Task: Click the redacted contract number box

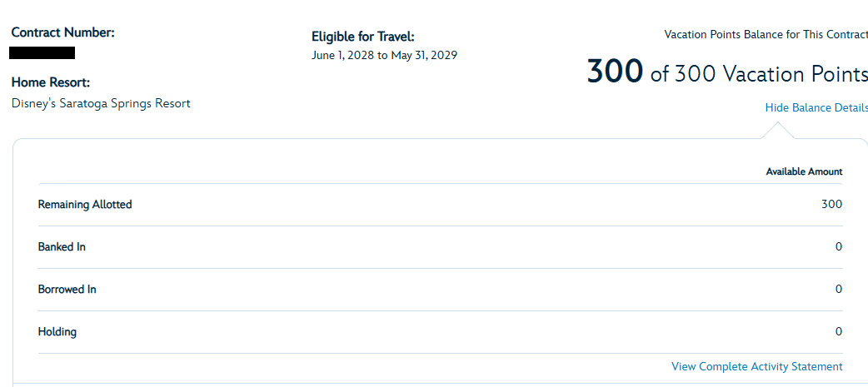Action: (x=42, y=53)
